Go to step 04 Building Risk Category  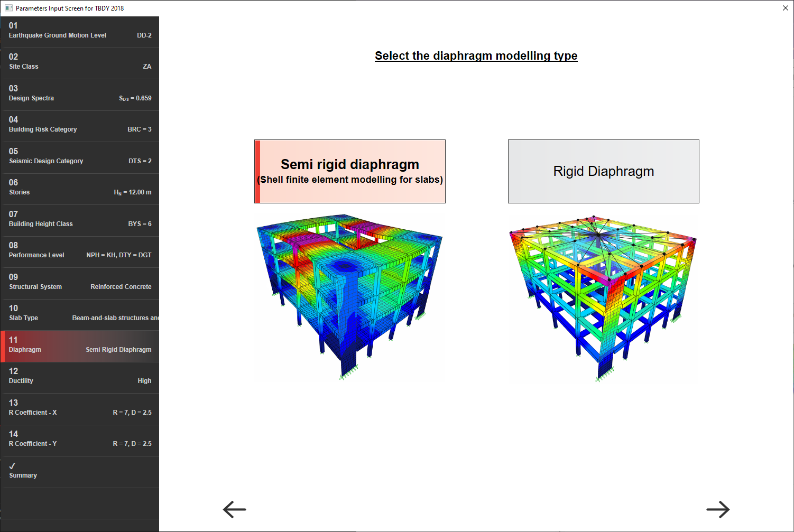(80, 126)
